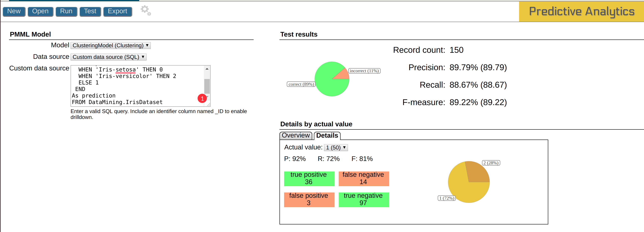Click the incorrect (11%) pie label
The width and height of the screenshot is (644, 232).
[x=364, y=71]
